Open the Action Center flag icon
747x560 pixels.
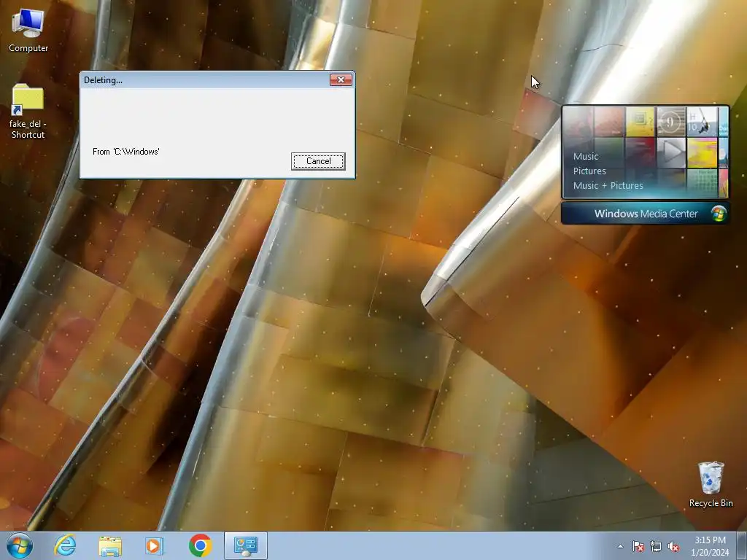638,546
